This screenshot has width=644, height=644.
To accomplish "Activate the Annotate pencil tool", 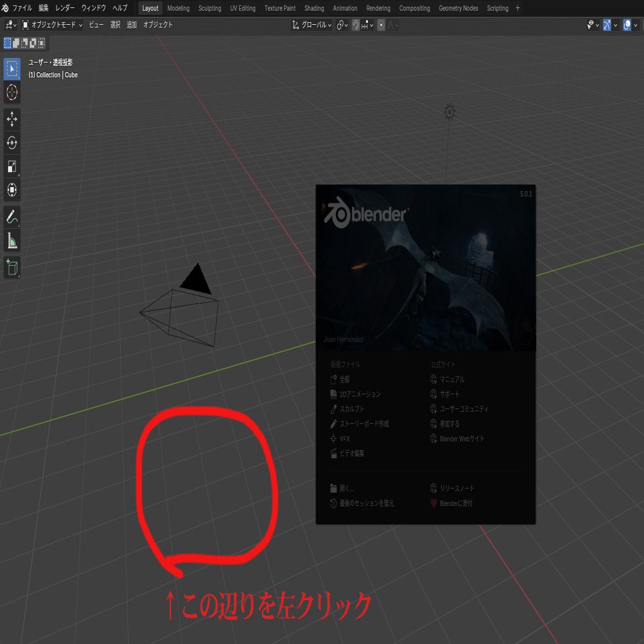I will 12,217.
